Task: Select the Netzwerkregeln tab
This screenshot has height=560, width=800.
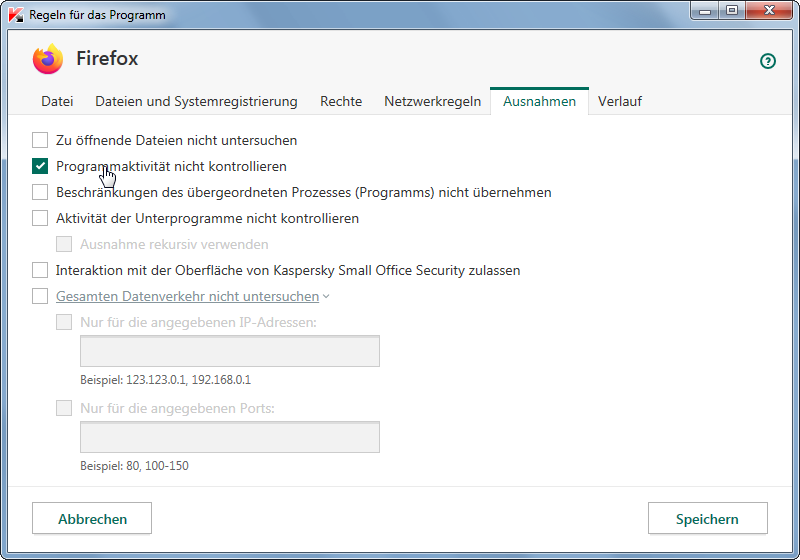Action: coord(433,101)
